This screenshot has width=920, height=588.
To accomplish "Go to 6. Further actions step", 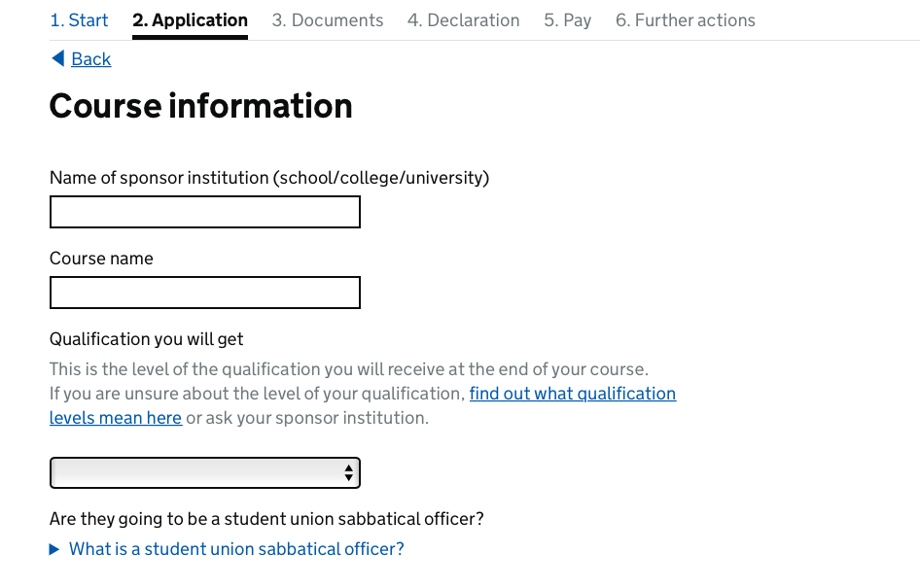I will [686, 20].
